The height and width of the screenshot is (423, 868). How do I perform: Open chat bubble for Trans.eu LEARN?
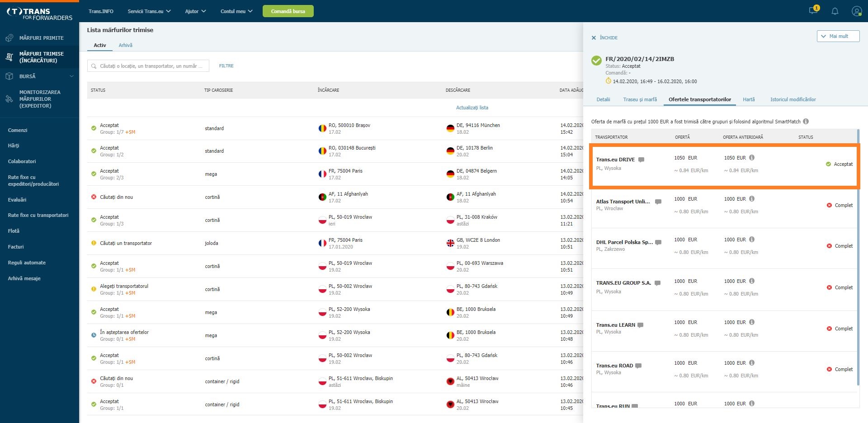point(640,325)
